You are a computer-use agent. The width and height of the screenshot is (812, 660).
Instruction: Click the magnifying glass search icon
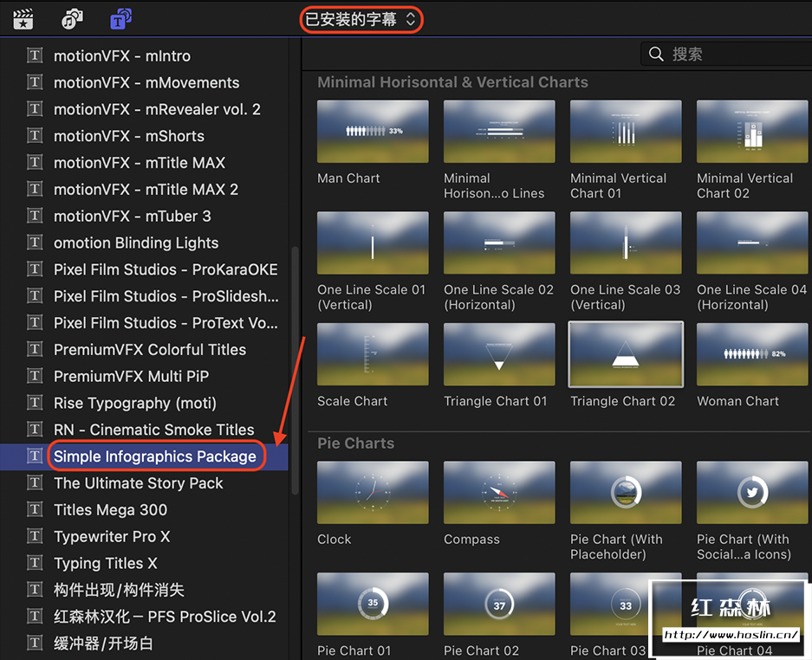[656, 54]
